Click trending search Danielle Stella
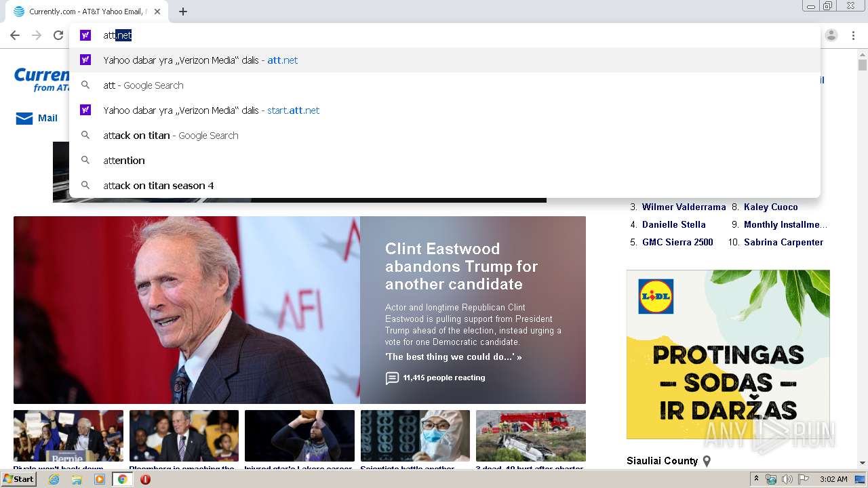This screenshot has width=868, height=488. (674, 224)
